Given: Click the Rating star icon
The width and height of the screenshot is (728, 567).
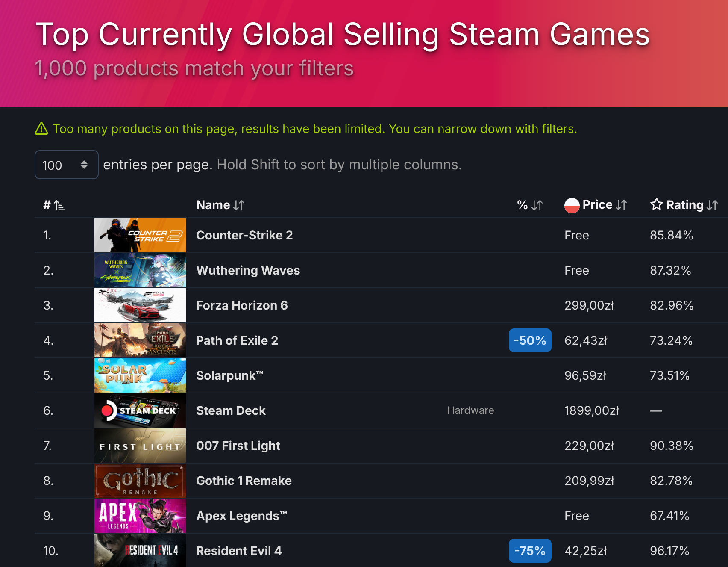Looking at the screenshot, I should pos(656,204).
